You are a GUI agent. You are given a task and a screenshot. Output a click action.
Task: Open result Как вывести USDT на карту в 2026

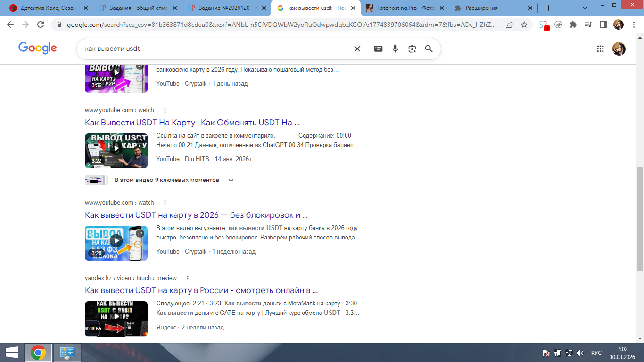tap(196, 215)
